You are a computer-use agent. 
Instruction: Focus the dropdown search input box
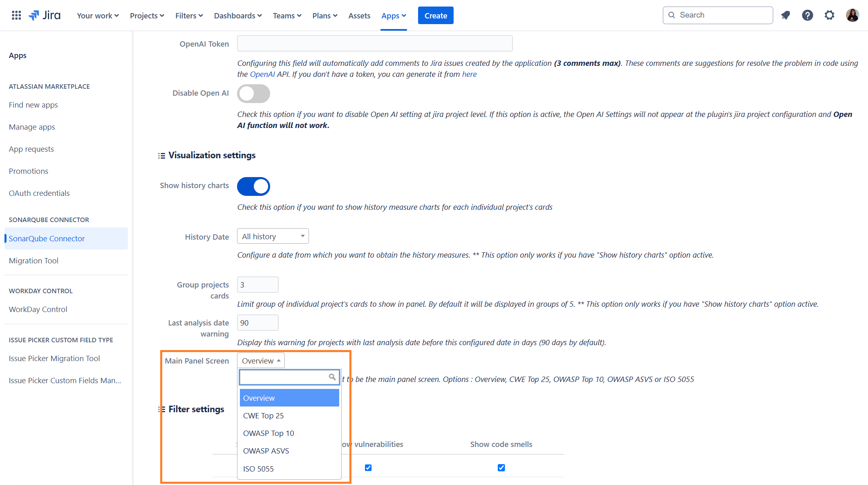pyautogui.click(x=289, y=377)
